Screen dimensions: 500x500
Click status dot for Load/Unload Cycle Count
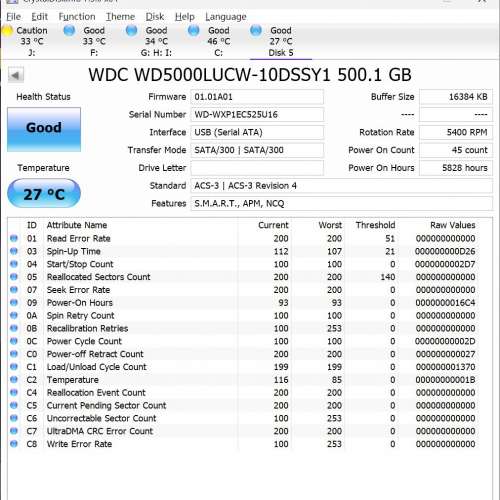14,367
